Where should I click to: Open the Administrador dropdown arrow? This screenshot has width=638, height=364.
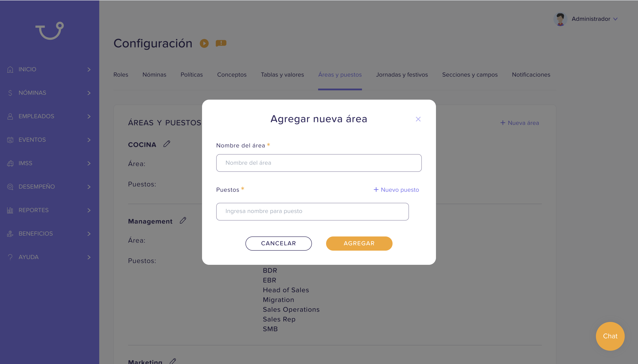(615, 19)
